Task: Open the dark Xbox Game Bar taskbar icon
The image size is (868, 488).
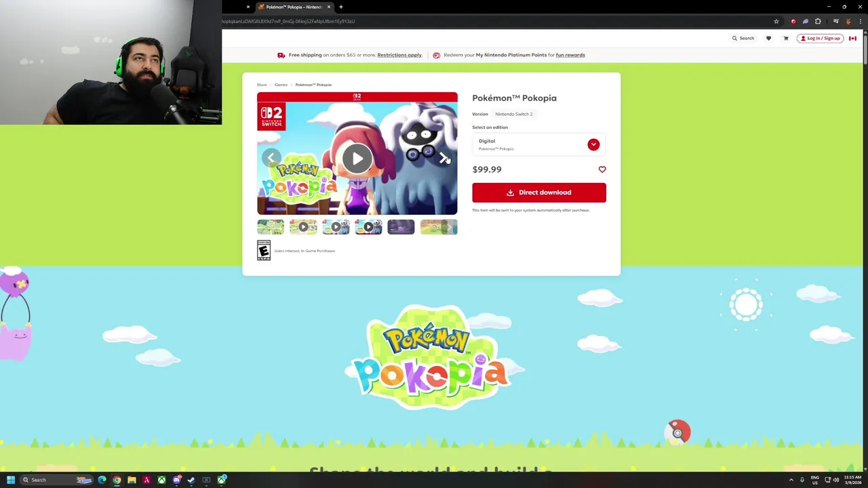Action: [206, 480]
